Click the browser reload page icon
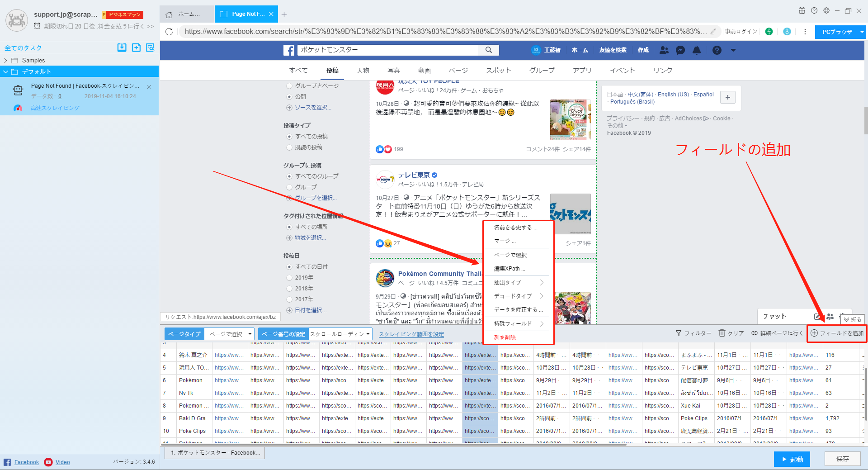The width and height of the screenshot is (868, 470). pyautogui.click(x=169, y=32)
